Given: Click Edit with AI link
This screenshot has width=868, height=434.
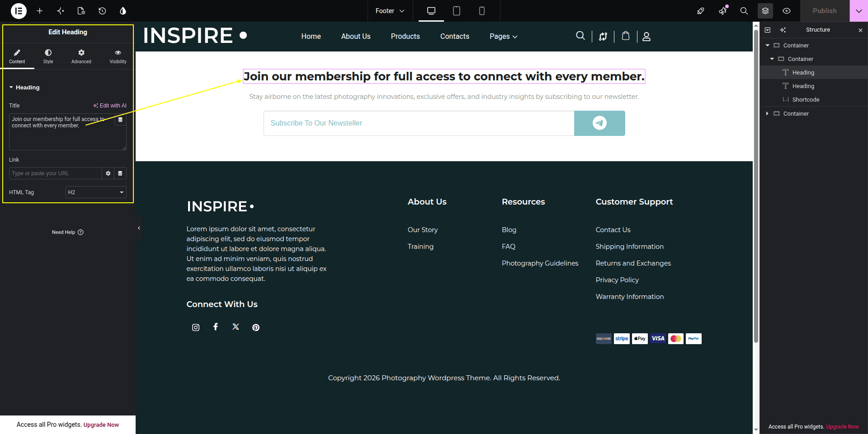Looking at the screenshot, I should (x=110, y=106).
